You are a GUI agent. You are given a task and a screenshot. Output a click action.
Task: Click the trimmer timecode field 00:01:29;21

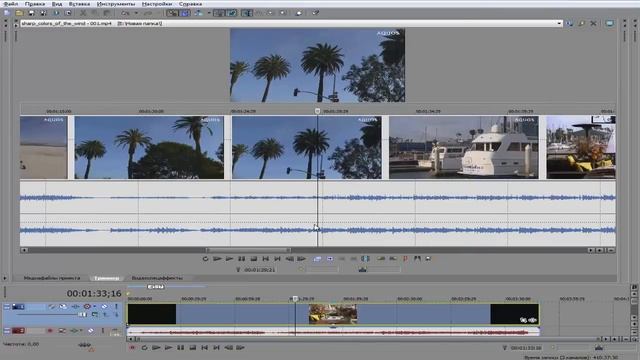coord(260,270)
